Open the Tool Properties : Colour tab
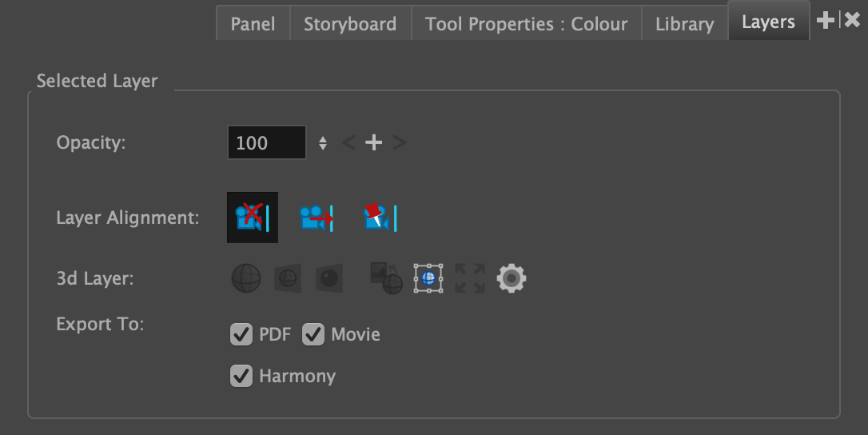 tap(526, 24)
